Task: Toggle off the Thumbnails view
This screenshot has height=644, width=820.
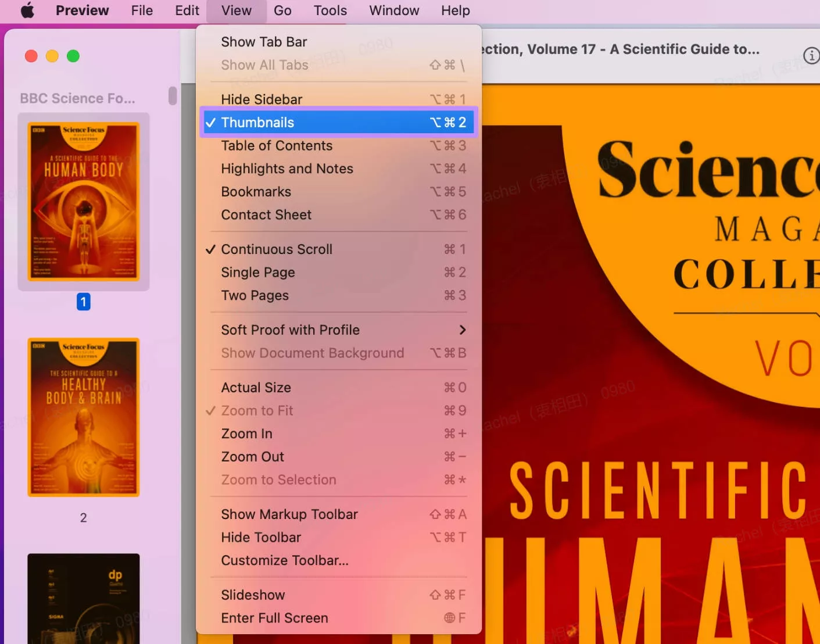Action: coord(257,122)
